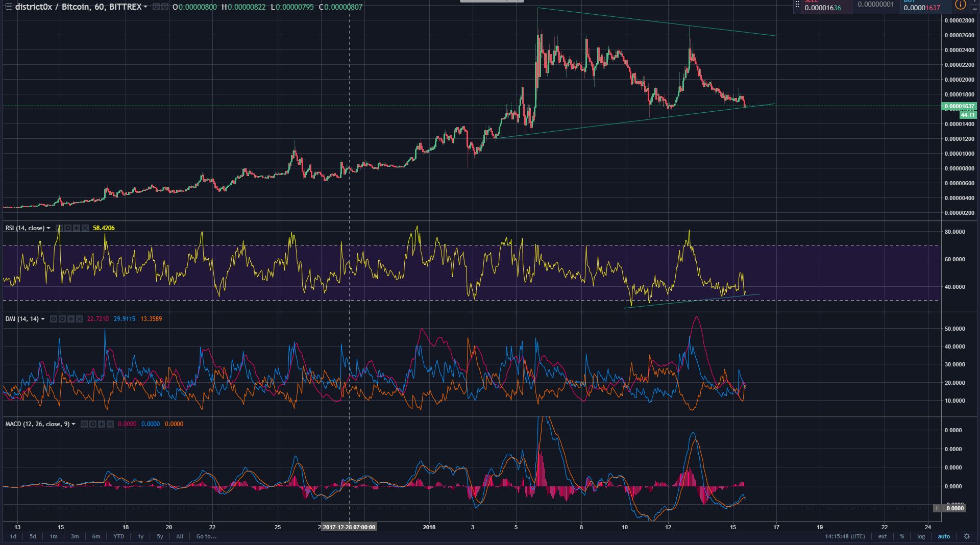Toggle auto scale mode
The width and height of the screenshot is (980, 545).
(x=944, y=536)
